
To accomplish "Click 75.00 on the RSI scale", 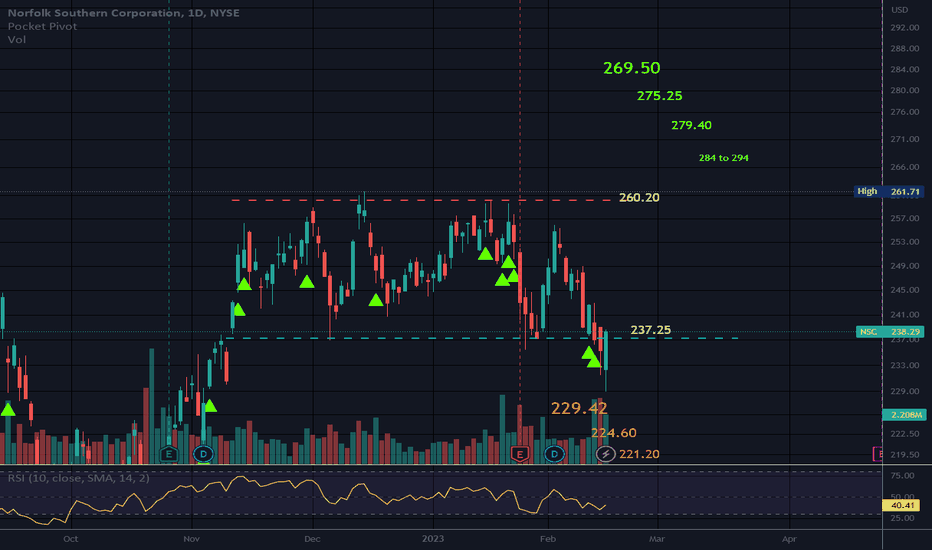I will tap(902, 476).
